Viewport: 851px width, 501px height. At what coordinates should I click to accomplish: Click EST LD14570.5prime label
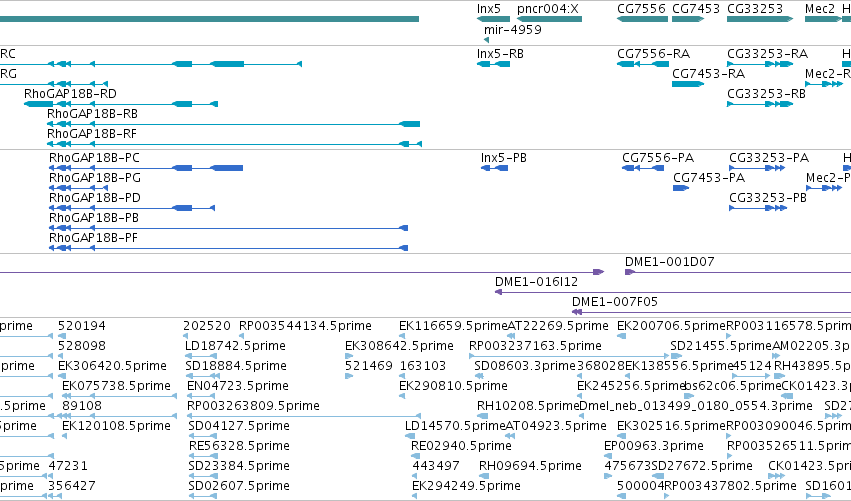455,427
